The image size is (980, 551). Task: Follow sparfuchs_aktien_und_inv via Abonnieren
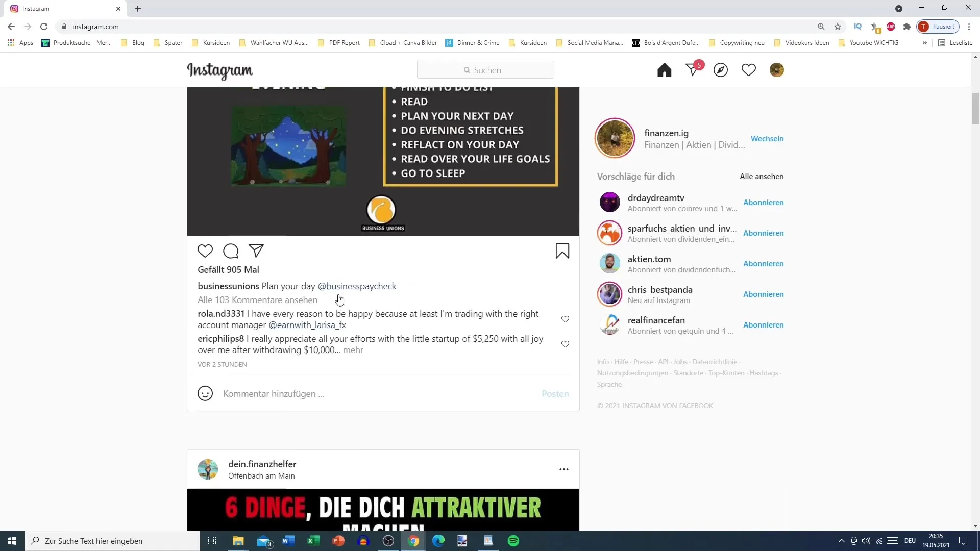pos(763,233)
